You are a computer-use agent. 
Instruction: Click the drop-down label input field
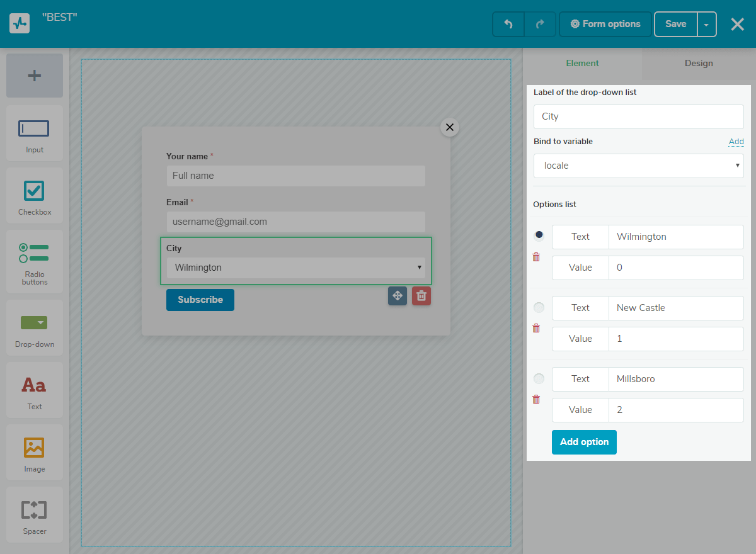coord(638,116)
